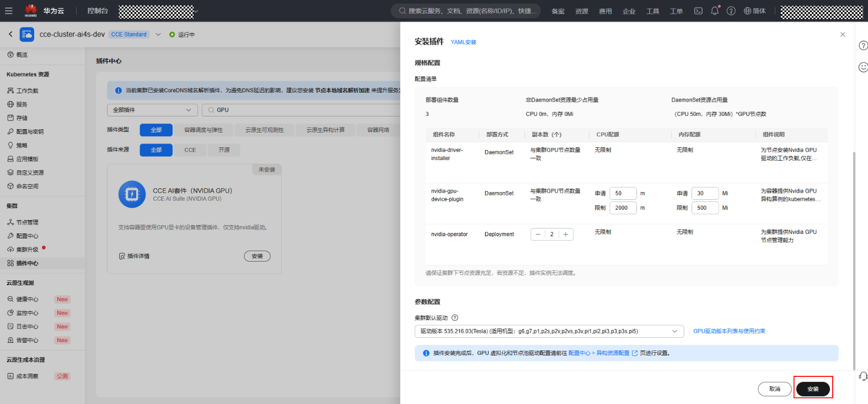868x404 pixels.
Task: Click the headset support icon on right edge
Action: click(863, 376)
